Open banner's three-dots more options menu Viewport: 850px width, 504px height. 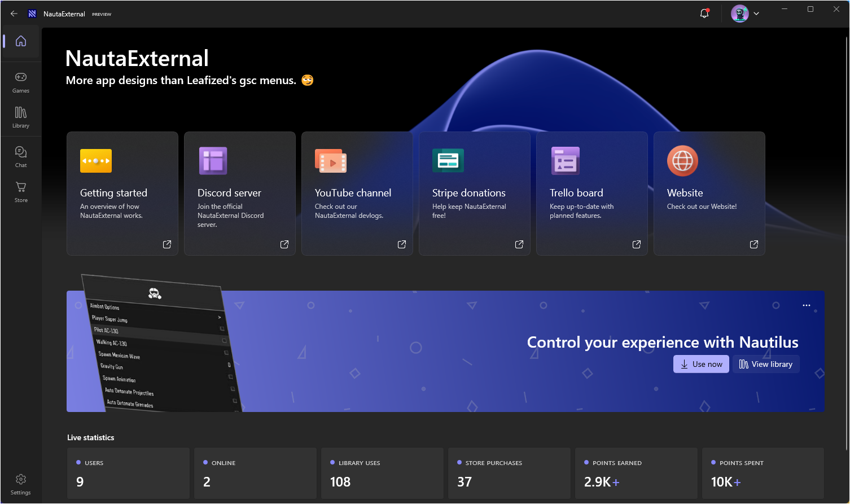pyautogui.click(x=807, y=305)
